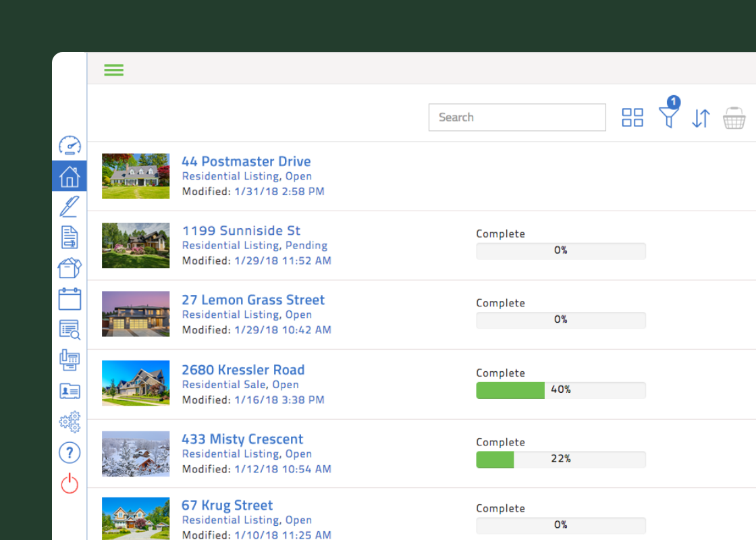Image resolution: width=756 pixels, height=540 pixels.
Task: Expand the green hamburger menu
Action: (x=114, y=70)
